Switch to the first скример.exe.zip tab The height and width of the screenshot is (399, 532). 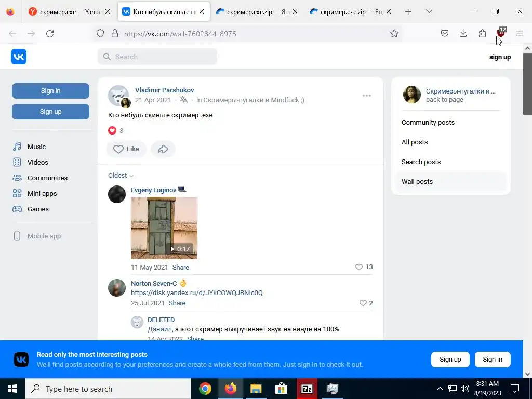point(258,12)
